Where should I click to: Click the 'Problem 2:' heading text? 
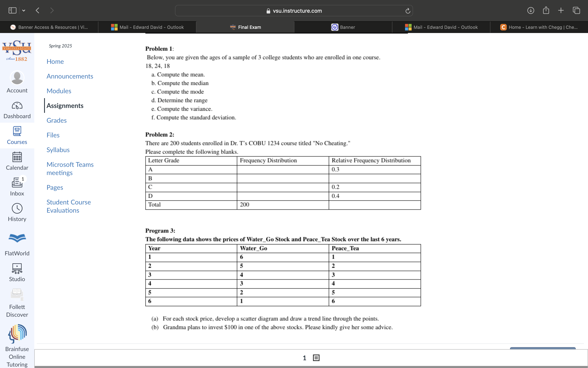[160, 135]
